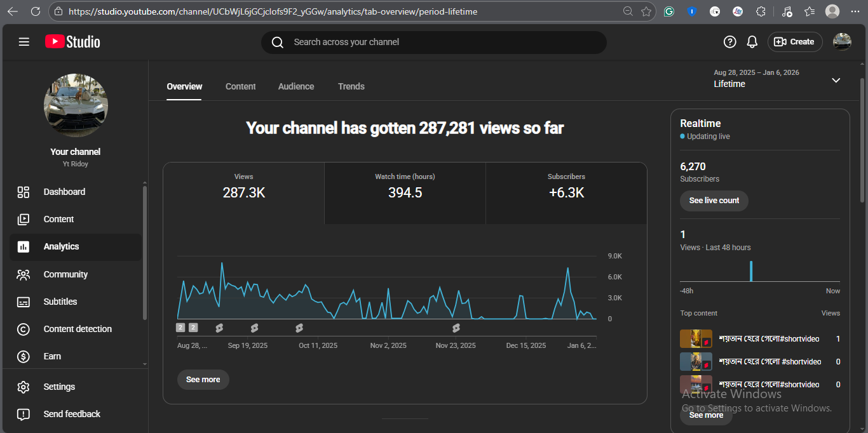Screen dimensions: 868x433
Task: Expand the Lifetime date range dropdown
Action: pyautogui.click(x=836, y=80)
